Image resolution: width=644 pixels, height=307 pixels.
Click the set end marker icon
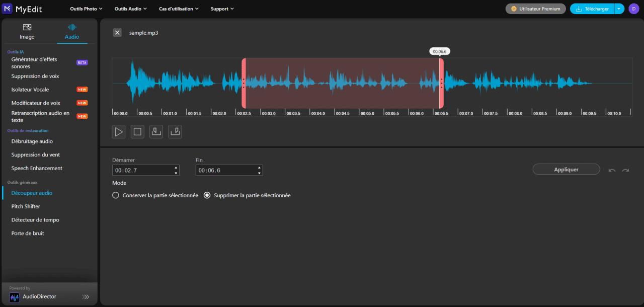pyautogui.click(x=175, y=132)
